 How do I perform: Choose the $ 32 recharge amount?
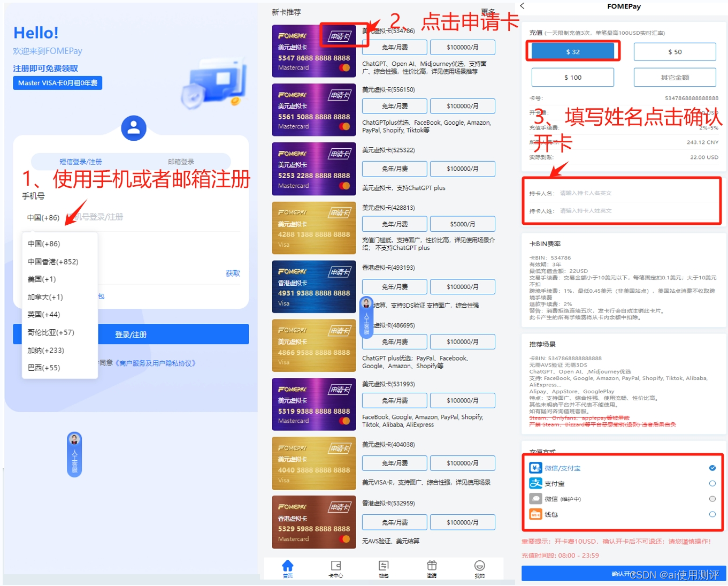(x=573, y=51)
